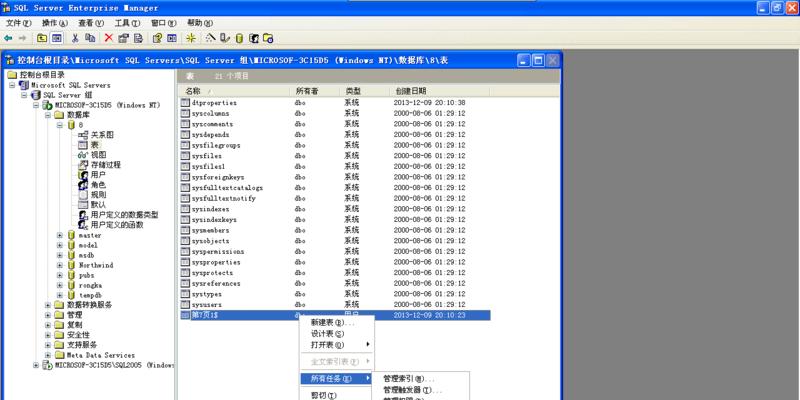Open the 打开表(O) submenu
Screen dimensions: 800x400
[337, 345]
